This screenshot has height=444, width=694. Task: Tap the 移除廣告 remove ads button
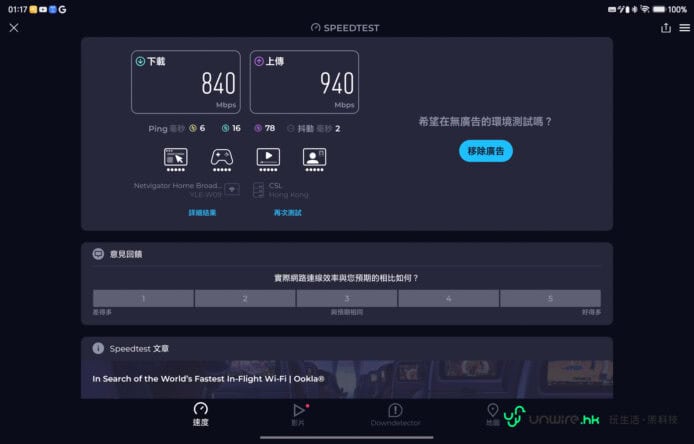pos(486,151)
